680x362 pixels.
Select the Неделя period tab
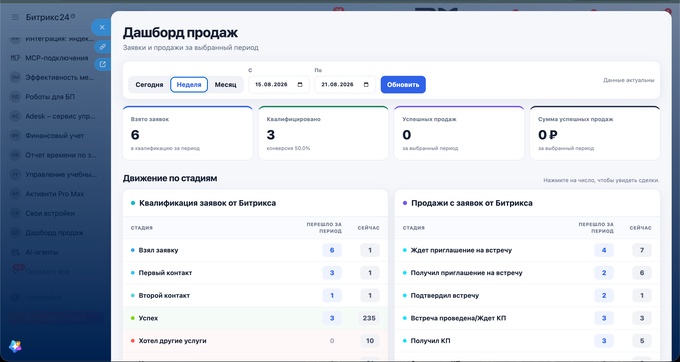tap(189, 85)
